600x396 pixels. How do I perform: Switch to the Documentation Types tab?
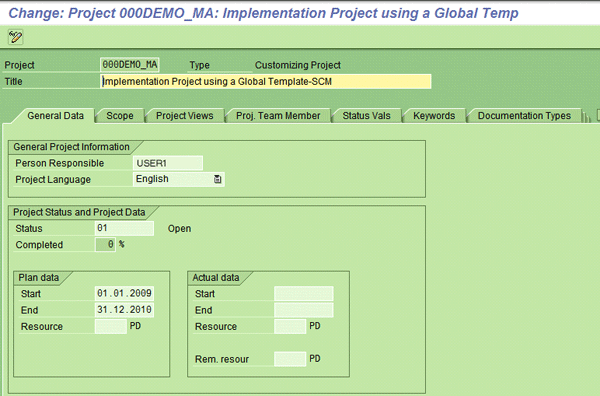click(524, 116)
